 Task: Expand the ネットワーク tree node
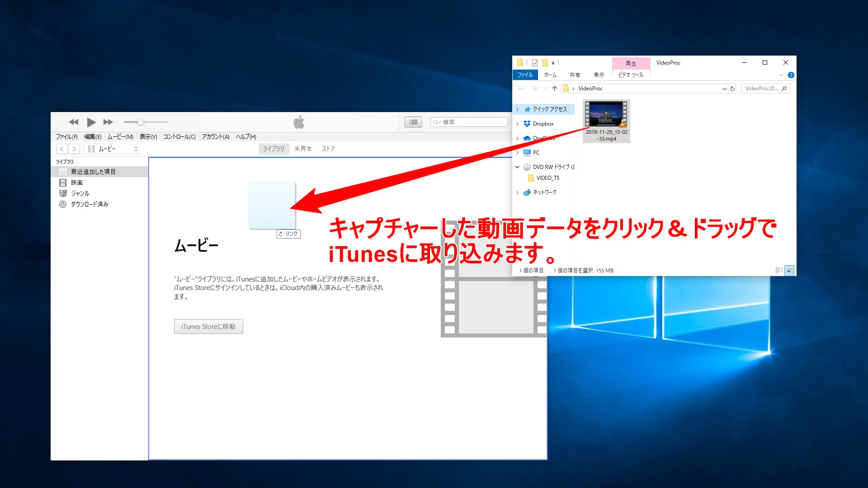tap(518, 192)
